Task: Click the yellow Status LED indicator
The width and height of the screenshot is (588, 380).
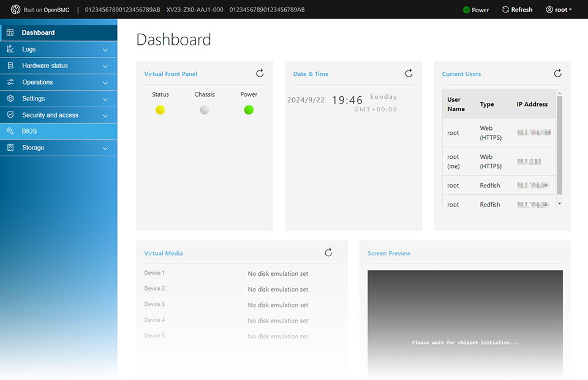Action: point(160,110)
